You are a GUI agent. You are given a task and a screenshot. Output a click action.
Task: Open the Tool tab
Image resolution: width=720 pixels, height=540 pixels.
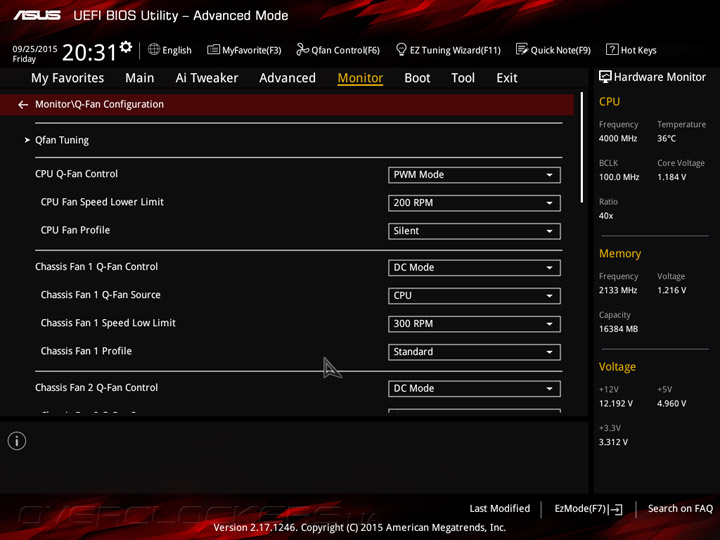click(x=463, y=78)
